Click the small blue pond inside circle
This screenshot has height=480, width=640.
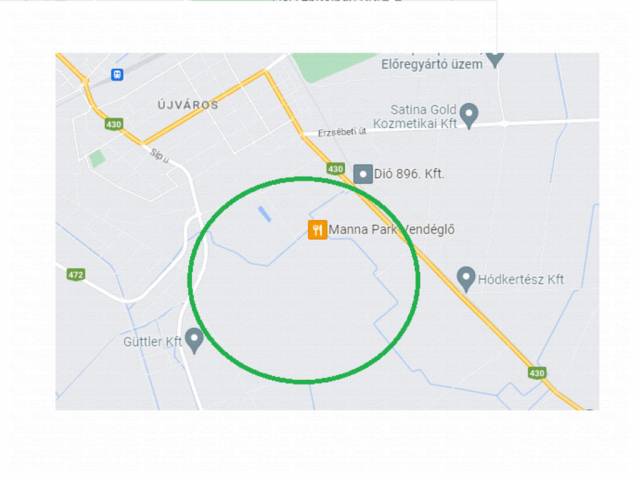coord(264,214)
